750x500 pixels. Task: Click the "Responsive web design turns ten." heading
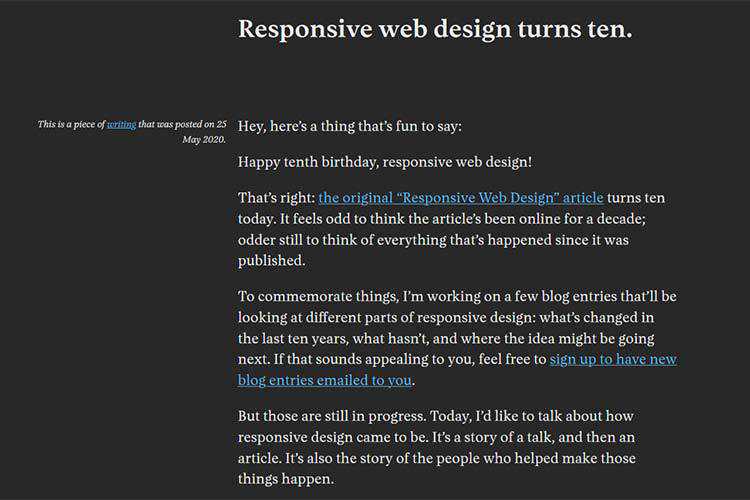[435, 29]
